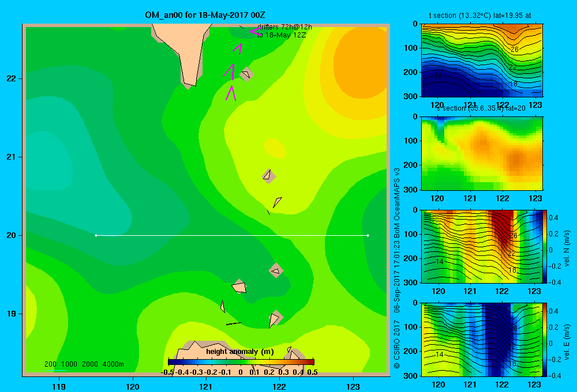577x392 pixels.
Task: Click latitude label '22' on the main map
Action: click(12, 79)
